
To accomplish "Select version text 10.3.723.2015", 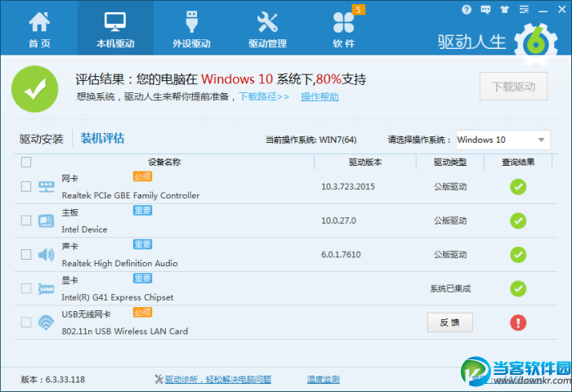I will click(348, 187).
